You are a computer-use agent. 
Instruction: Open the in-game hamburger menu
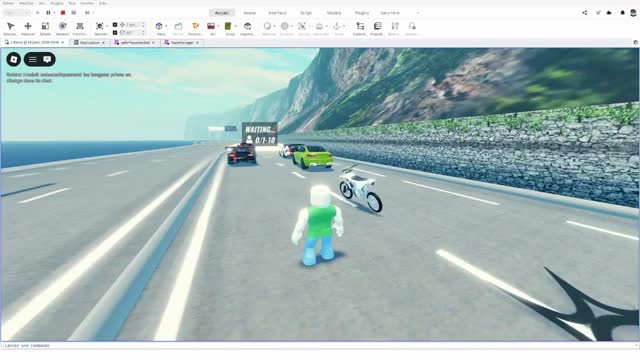(x=32, y=60)
